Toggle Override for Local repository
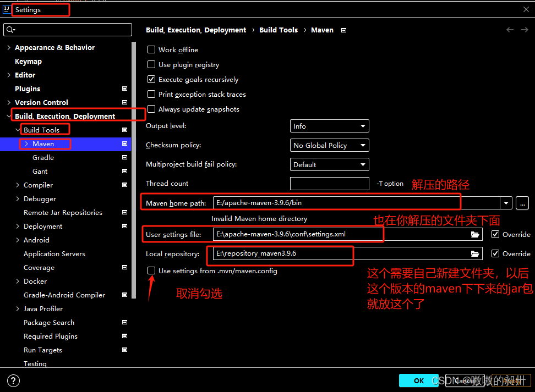 (495, 253)
